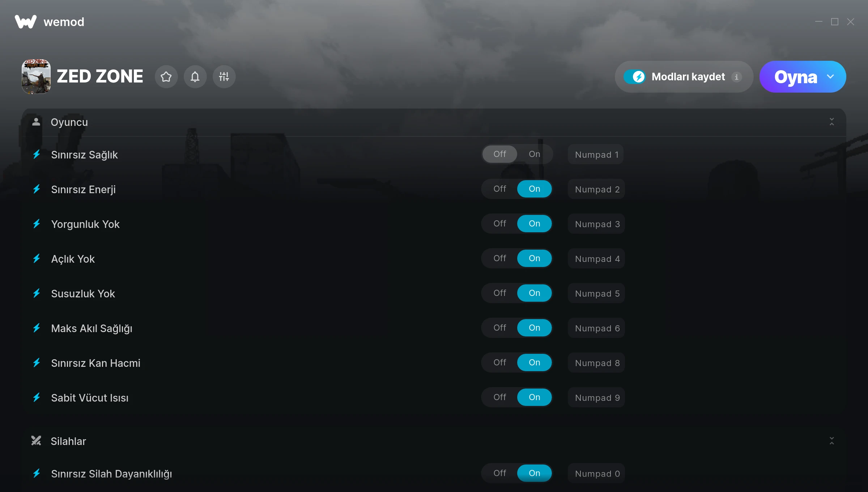Turn Off Sabit Vücut Isısı

[x=500, y=397]
